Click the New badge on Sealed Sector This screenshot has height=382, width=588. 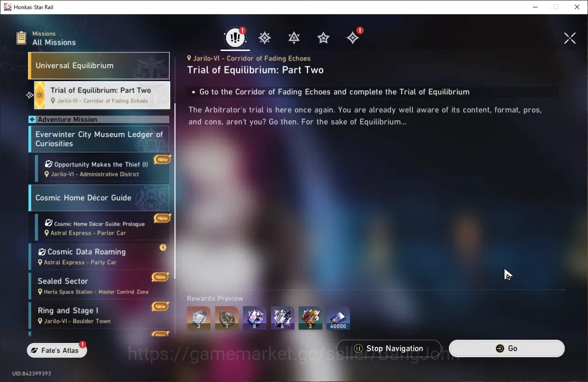click(161, 277)
